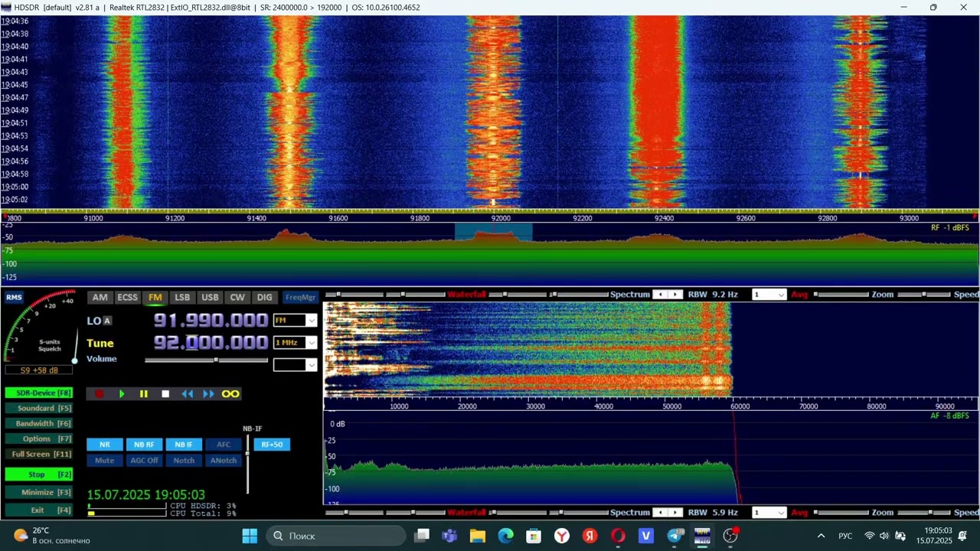The height and width of the screenshot is (551, 980).
Task: Open the FreqMgr frequency manager
Action: tap(301, 297)
